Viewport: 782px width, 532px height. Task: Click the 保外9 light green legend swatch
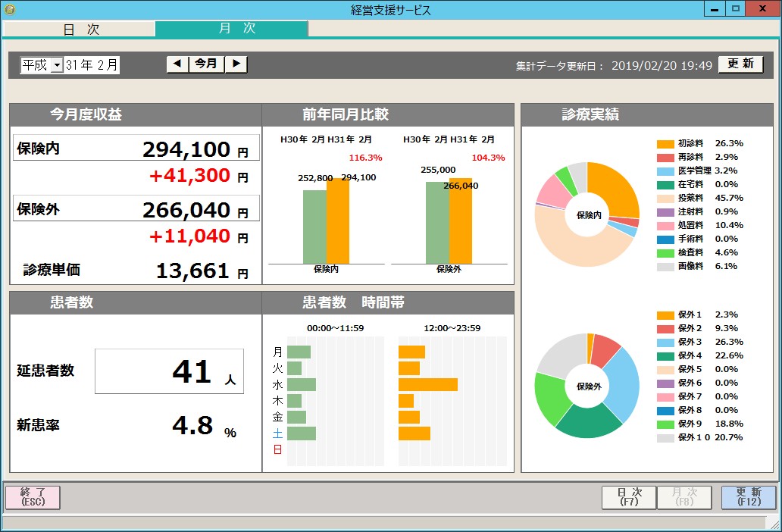pyautogui.click(x=665, y=425)
